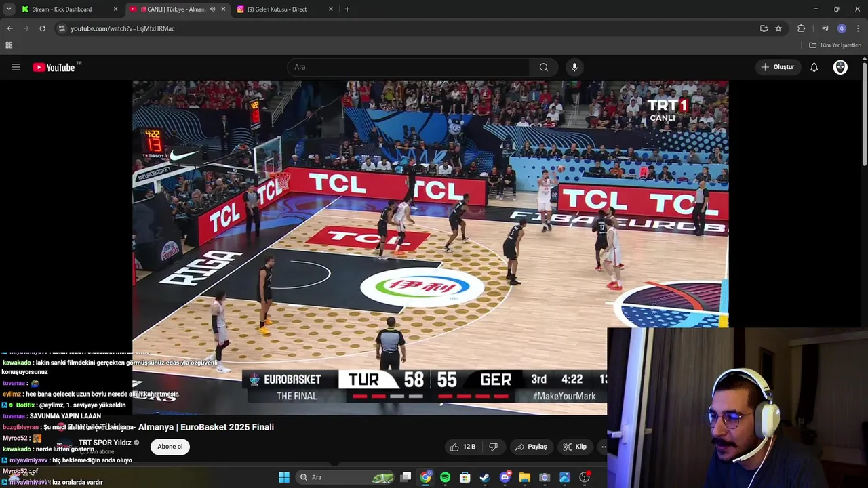
Task: View site information icon in address bar
Action: point(62,28)
